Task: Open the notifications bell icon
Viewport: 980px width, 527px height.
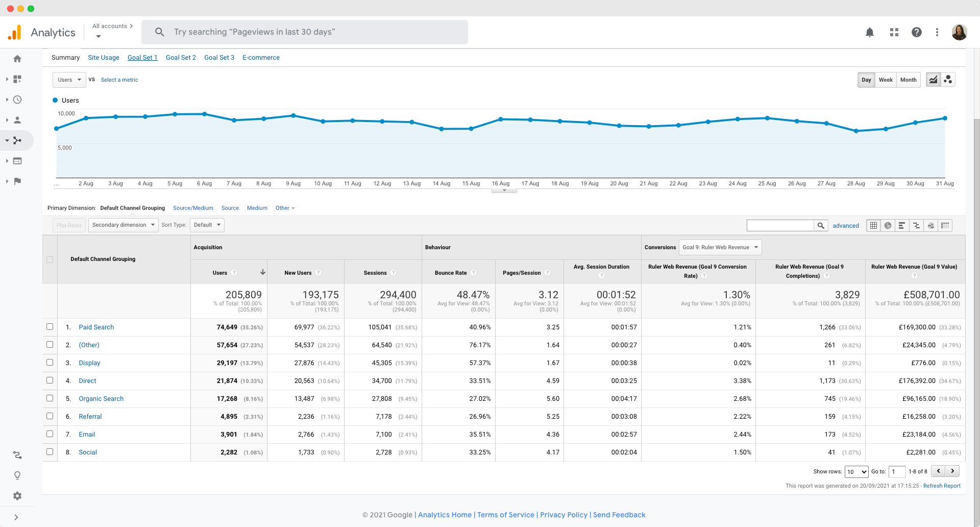Action: [x=870, y=32]
